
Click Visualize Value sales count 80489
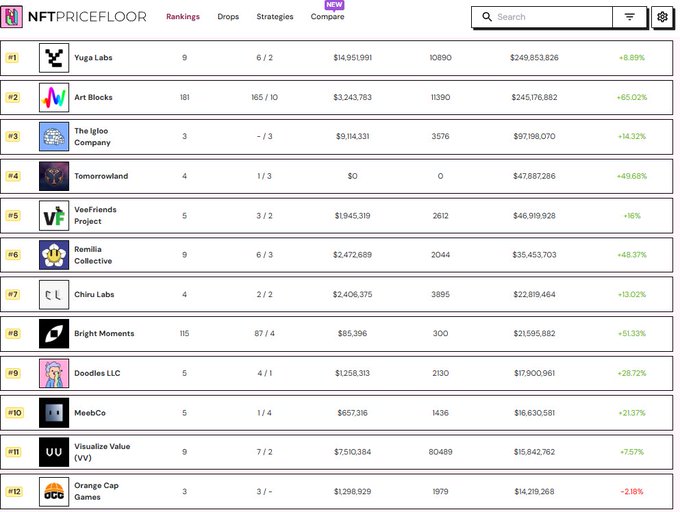[440, 452]
